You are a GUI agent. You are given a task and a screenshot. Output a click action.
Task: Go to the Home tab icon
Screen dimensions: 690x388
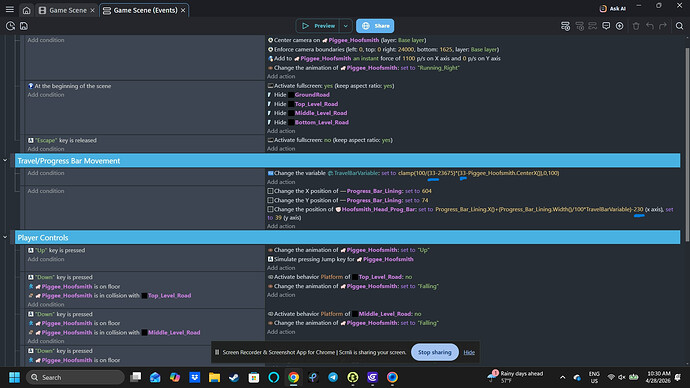point(26,10)
